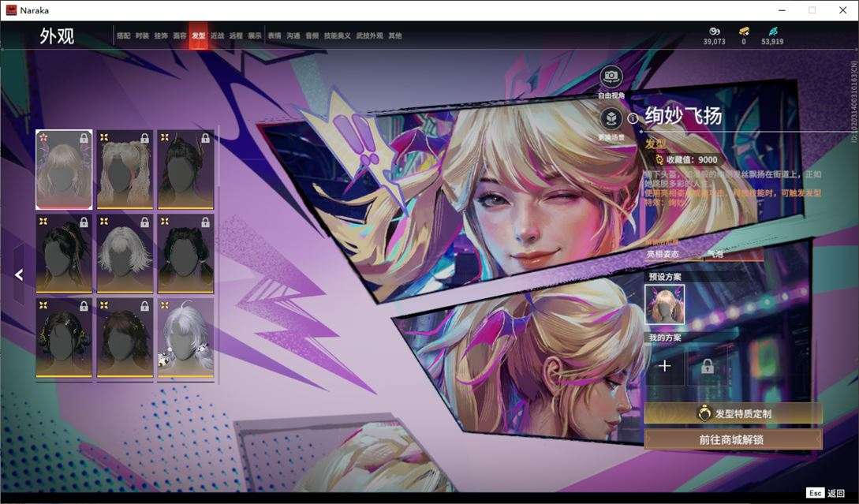Click the locked scheme slot under 我的方案

pyautogui.click(x=708, y=365)
